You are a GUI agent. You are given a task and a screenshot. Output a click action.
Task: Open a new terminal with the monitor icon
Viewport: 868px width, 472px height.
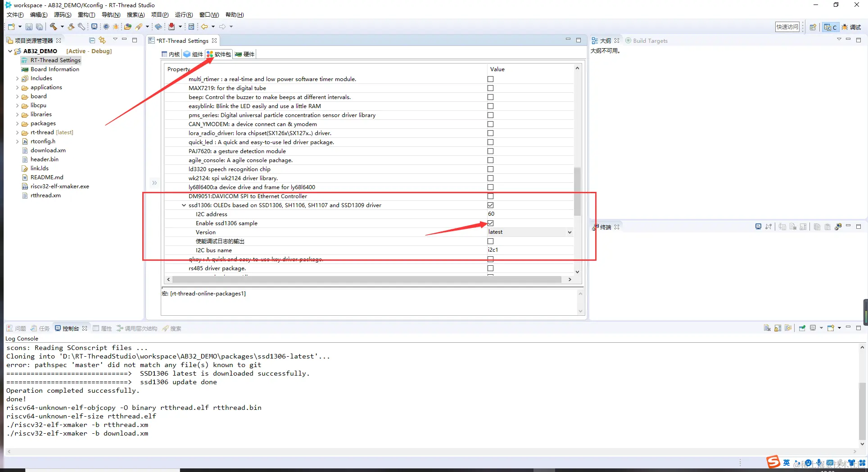tap(758, 227)
